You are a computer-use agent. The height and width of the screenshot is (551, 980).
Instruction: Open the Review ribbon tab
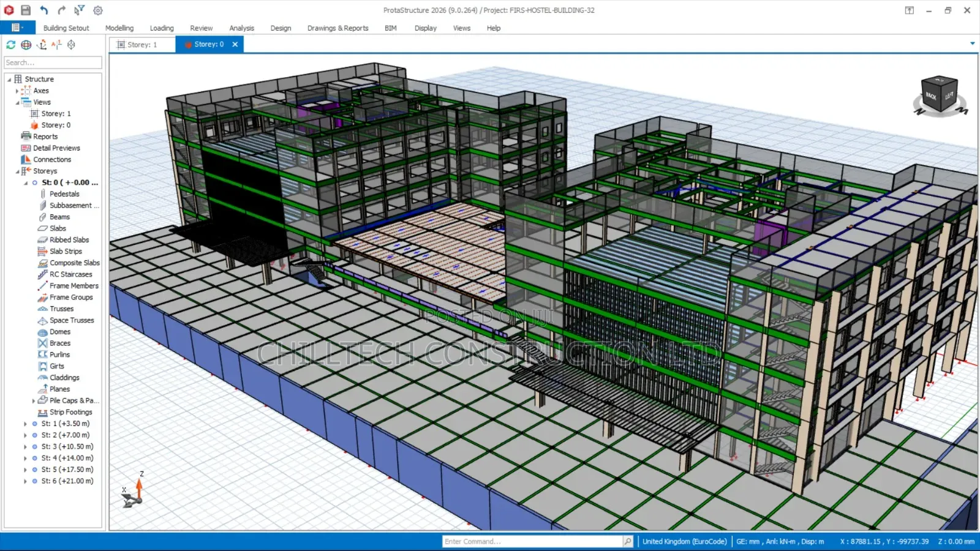202,28
